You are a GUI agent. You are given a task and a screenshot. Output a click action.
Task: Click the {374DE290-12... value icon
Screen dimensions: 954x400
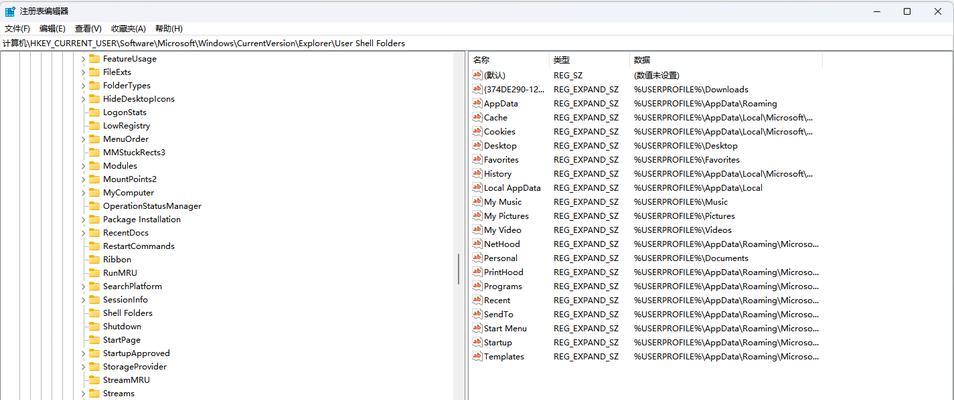tap(477, 89)
